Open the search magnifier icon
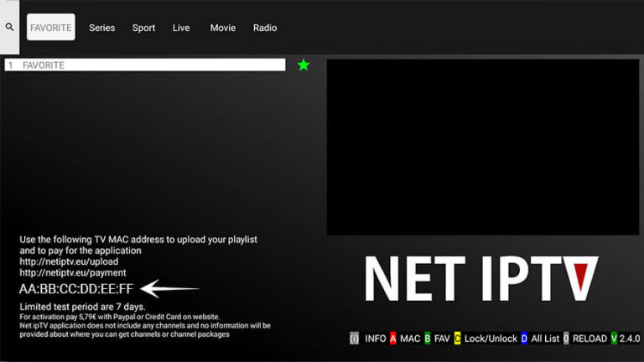 click(x=9, y=27)
